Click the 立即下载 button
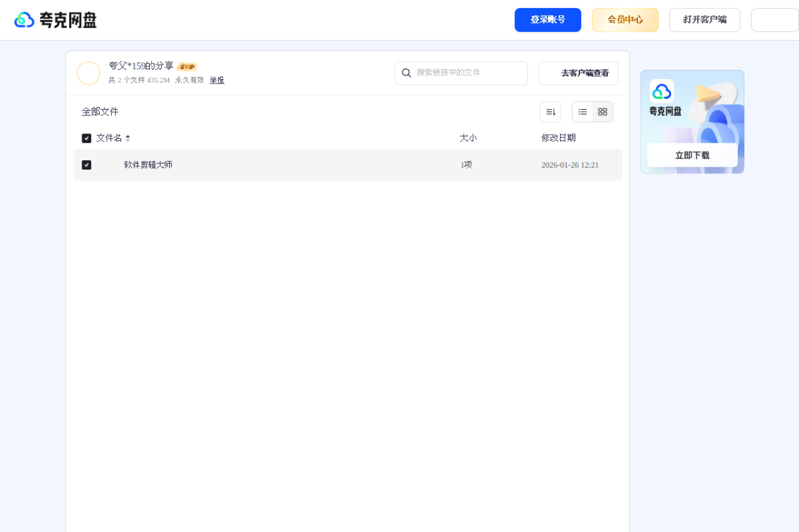This screenshot has height=532, width=799. 692,155
